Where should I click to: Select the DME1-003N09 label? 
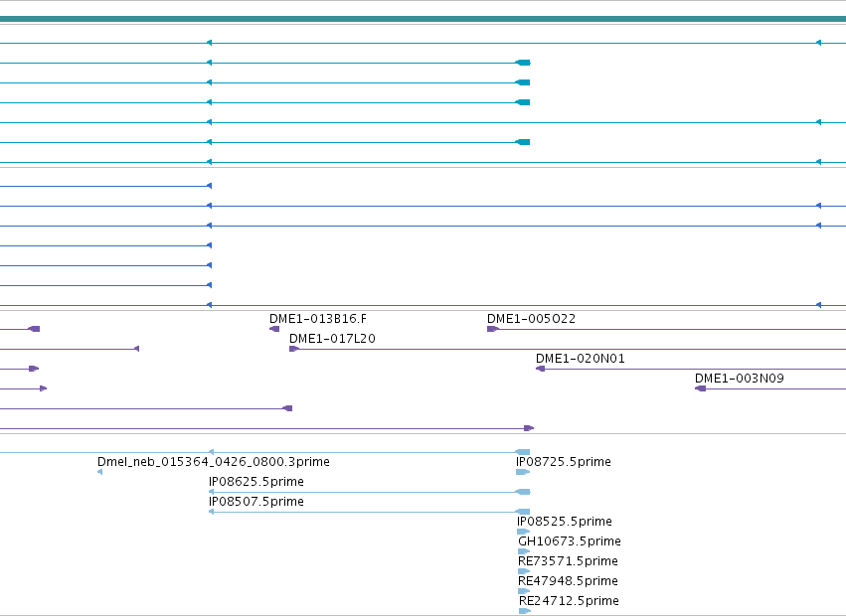740,379
